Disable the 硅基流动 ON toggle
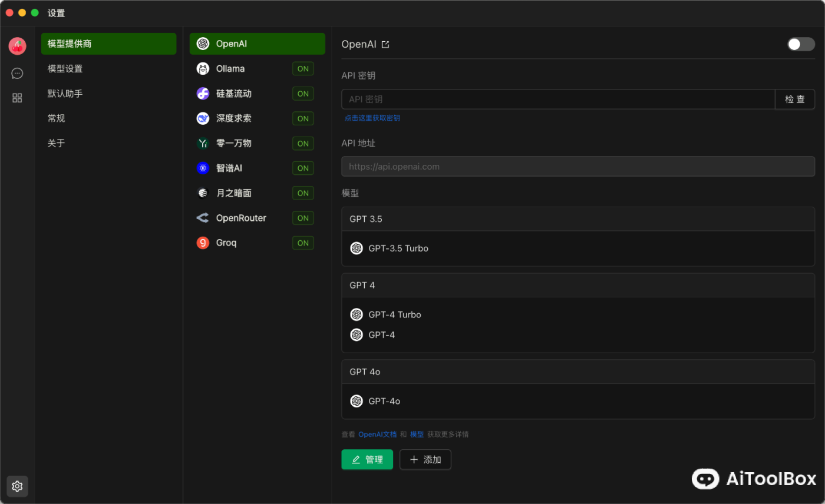This screenshot has height=504, width=825. tap(303, 93)
